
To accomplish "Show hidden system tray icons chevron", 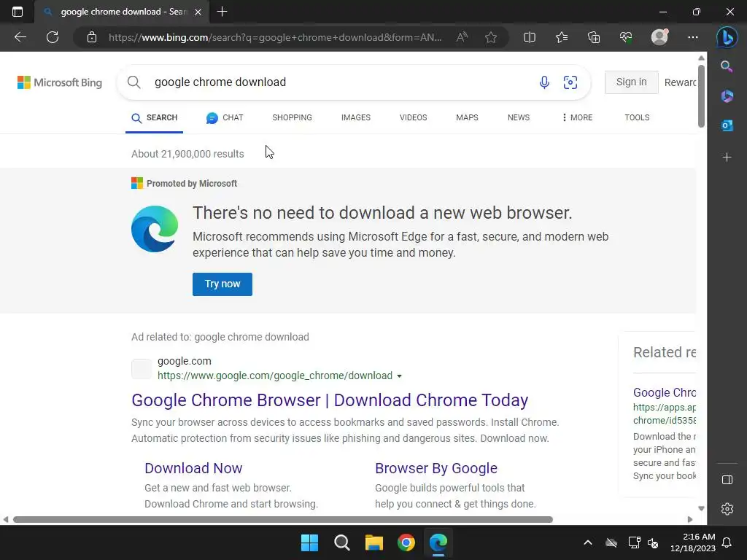I will click(x=588, y=542).
